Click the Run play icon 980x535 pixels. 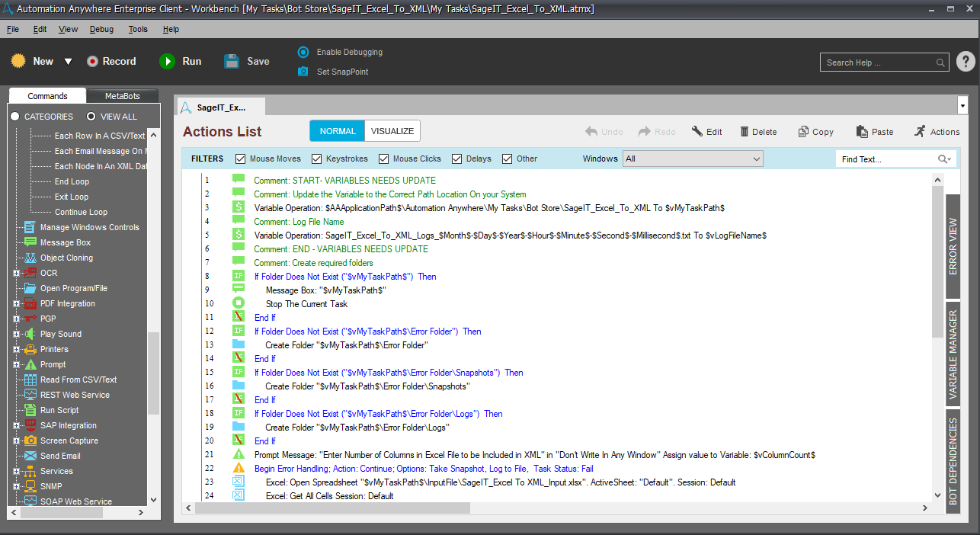(167, 62)
